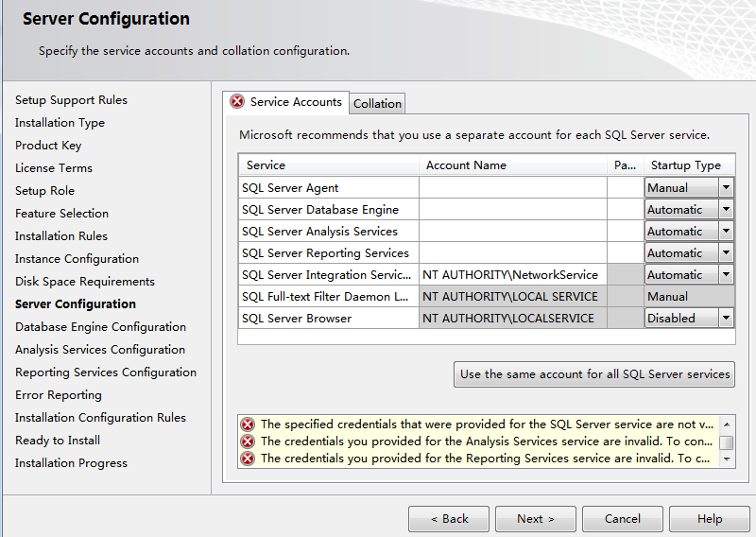Click the Back button
The height and width of the screenshot is (537, 756).
pyautogui.click(x=449, y=519)
